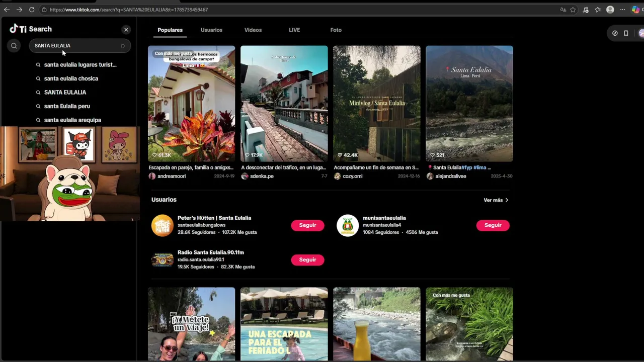Viewport: 644px width, 362px height.
Task: Click the phone app icon in top-right pill
Action: point(626,33)
